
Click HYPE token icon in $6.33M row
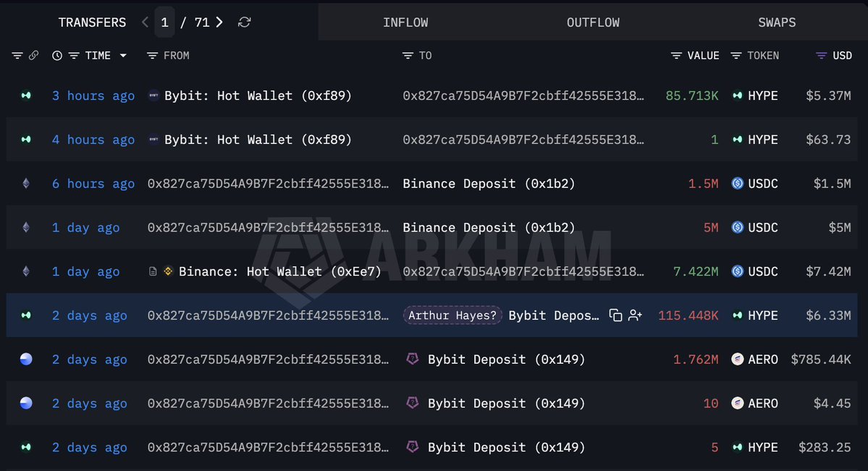pyautogui.click(x=738, y=315)
